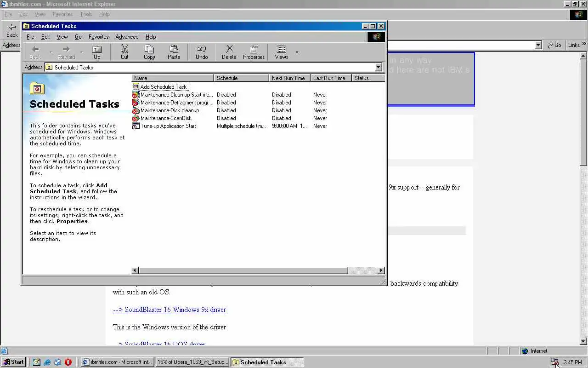
Task: Click the Go button in Internet Explorer
Action: point(554,45)
